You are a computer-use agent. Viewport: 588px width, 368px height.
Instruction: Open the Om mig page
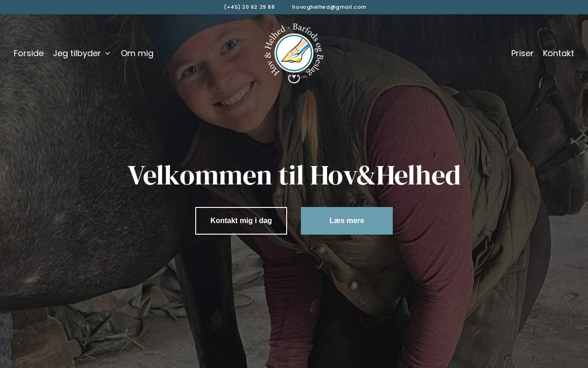[x=137, y=53]
